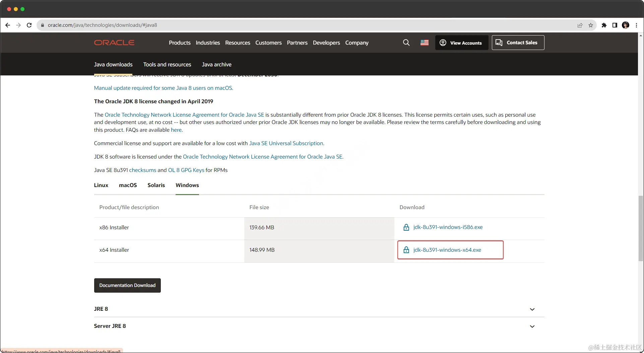The height and width of the screenshot is (353, 644).
Task: Open the OTN License Agreement link in first paragraph
Action: pyautogui.click(x=184, y=115)
